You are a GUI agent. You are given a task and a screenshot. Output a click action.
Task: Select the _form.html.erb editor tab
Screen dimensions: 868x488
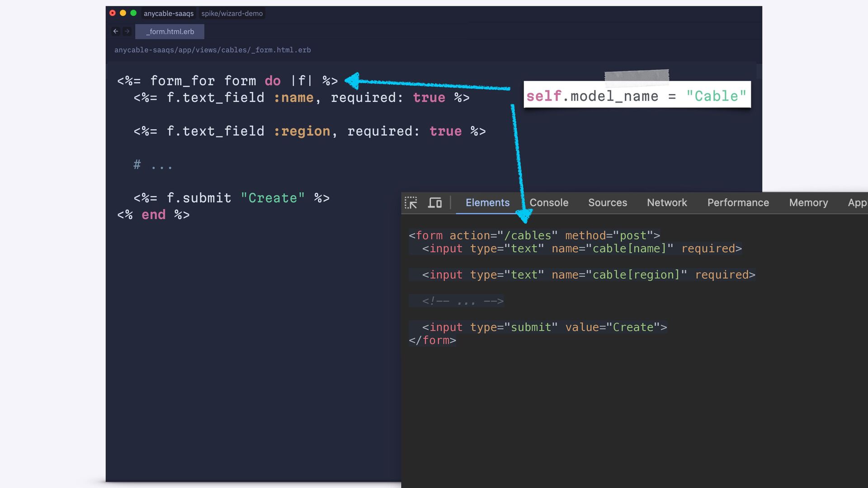coord(170,32)
